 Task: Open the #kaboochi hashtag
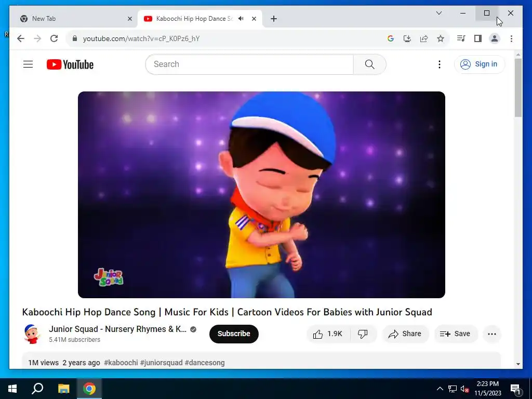point(121,363)
